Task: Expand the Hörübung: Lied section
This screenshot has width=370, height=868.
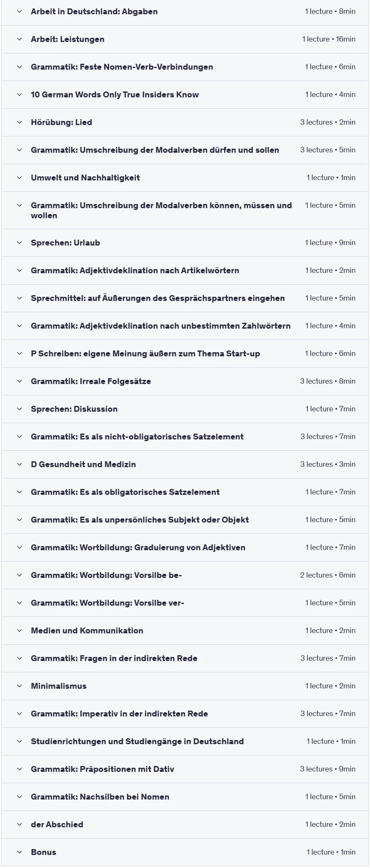Action: (185, 123)
